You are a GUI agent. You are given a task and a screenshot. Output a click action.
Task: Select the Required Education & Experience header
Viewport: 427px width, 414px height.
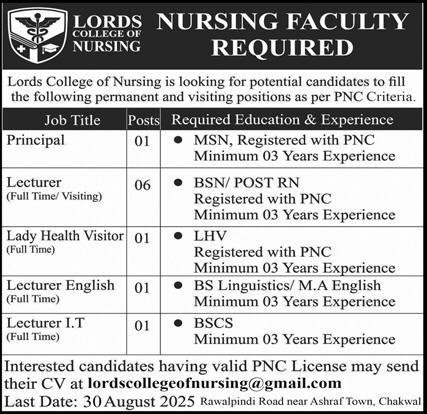282,120
